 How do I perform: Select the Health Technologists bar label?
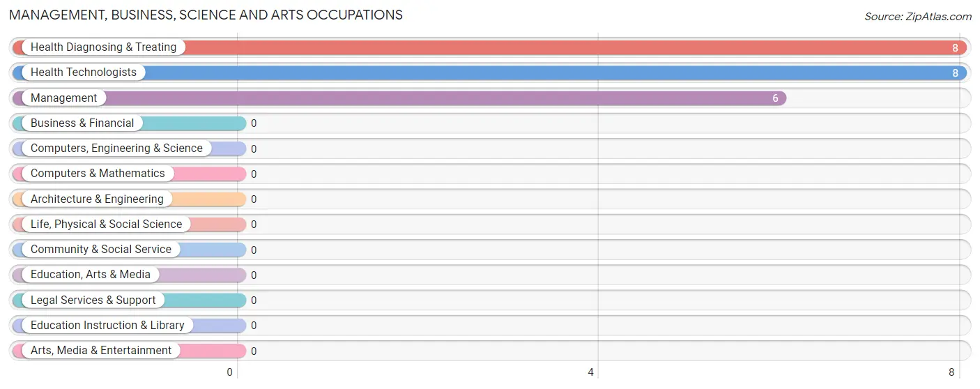84,73
